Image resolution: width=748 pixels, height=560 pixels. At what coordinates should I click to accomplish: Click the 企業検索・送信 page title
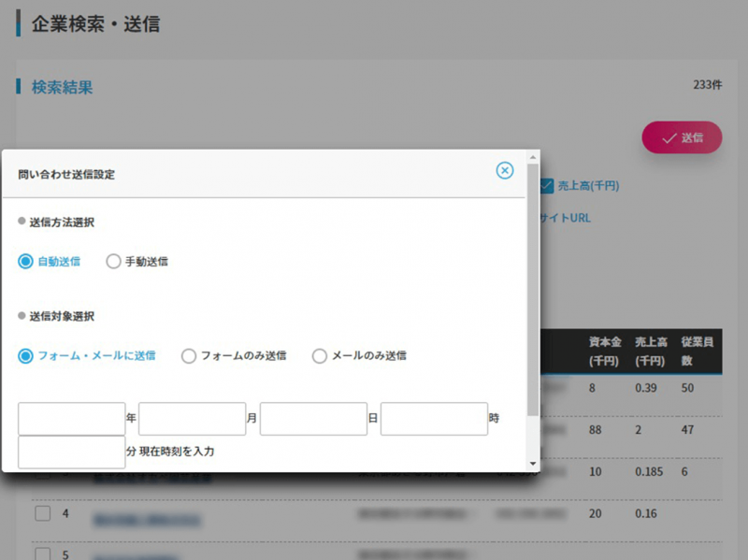click(x=95, y=24)
